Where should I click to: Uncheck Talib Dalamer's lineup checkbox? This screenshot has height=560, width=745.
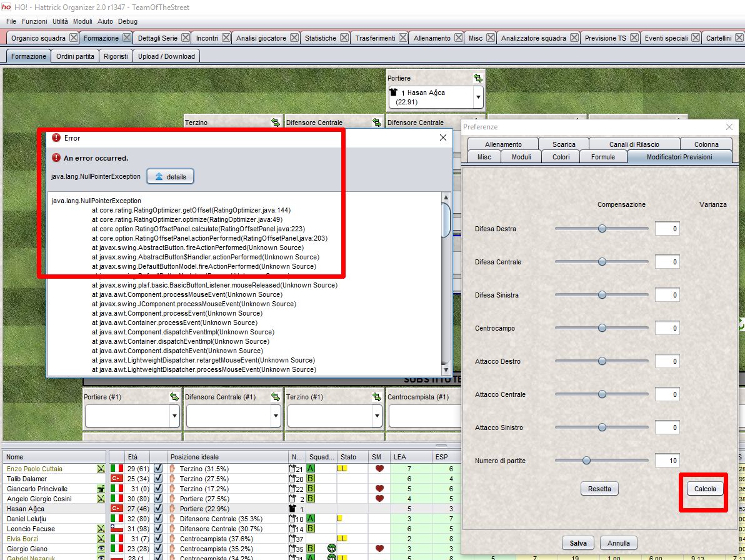(157, 479)
